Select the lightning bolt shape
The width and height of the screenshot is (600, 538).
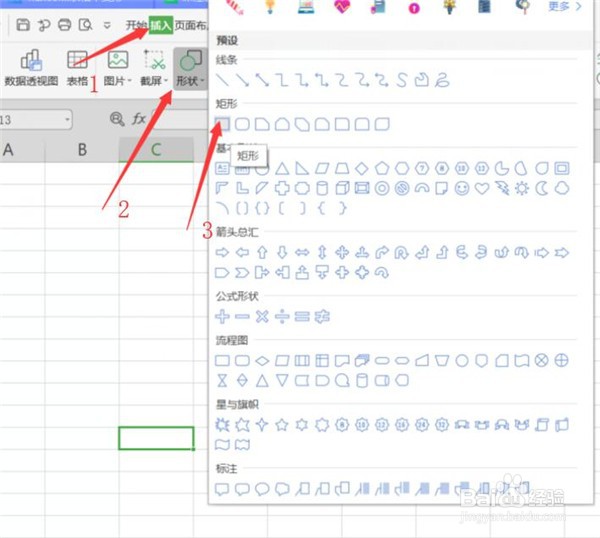pyautogui.click(x=502, y=188)
